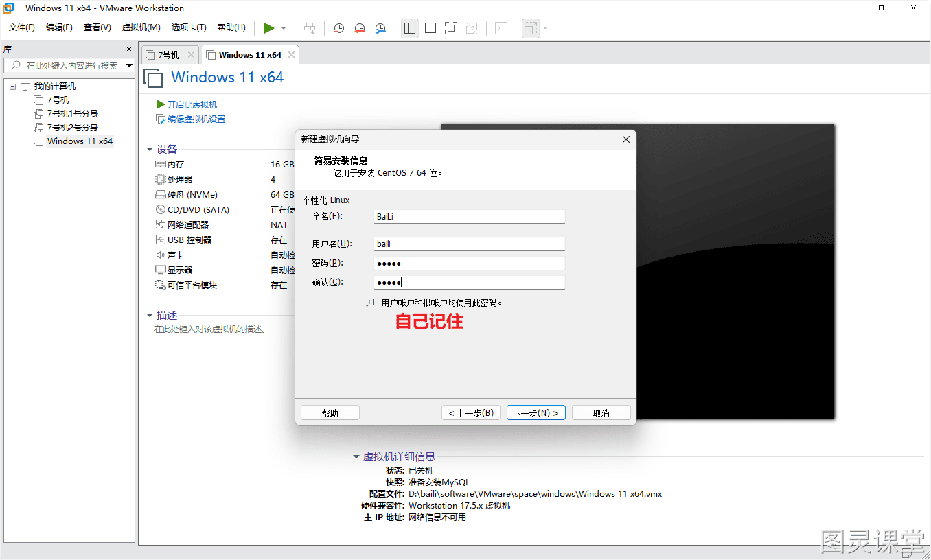
Task: Select 7号机 in the library tree
Action: coord(58,100)
